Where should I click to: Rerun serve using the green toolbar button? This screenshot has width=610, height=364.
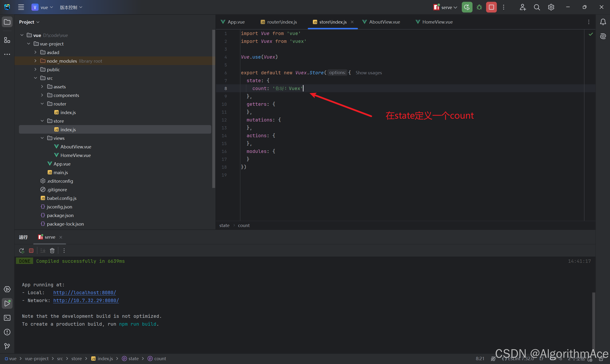(x=467, y=7)
